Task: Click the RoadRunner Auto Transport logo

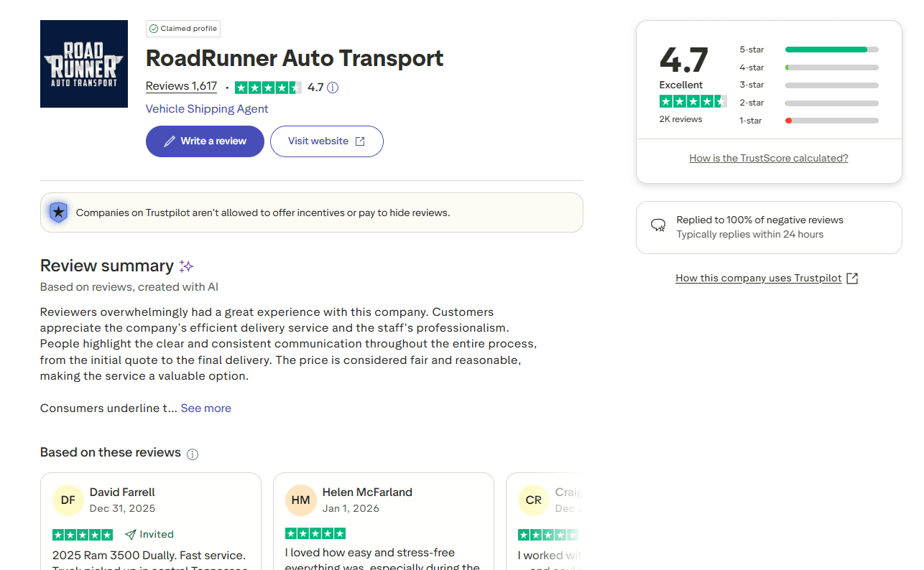Action: (83, 64)
